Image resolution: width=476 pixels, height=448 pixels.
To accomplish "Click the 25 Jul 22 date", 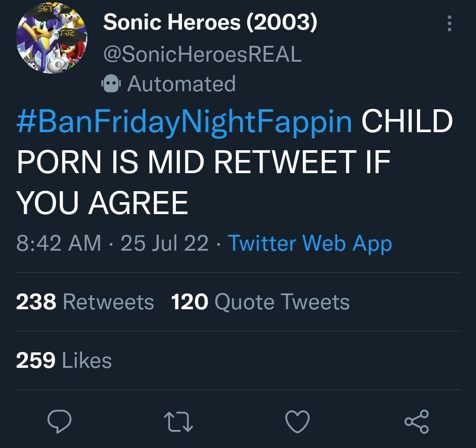I will click(164, 243).
